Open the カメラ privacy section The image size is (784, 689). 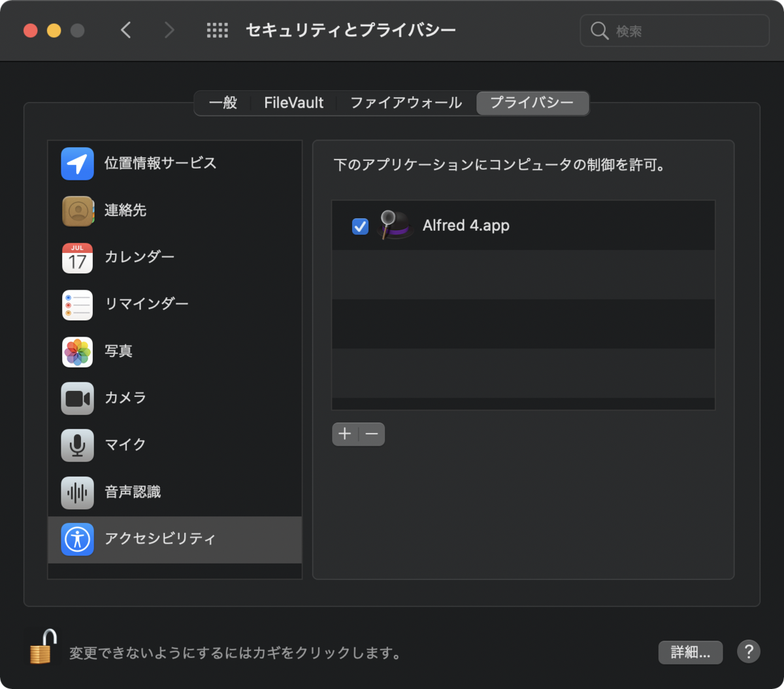click(x=77, y=398)
